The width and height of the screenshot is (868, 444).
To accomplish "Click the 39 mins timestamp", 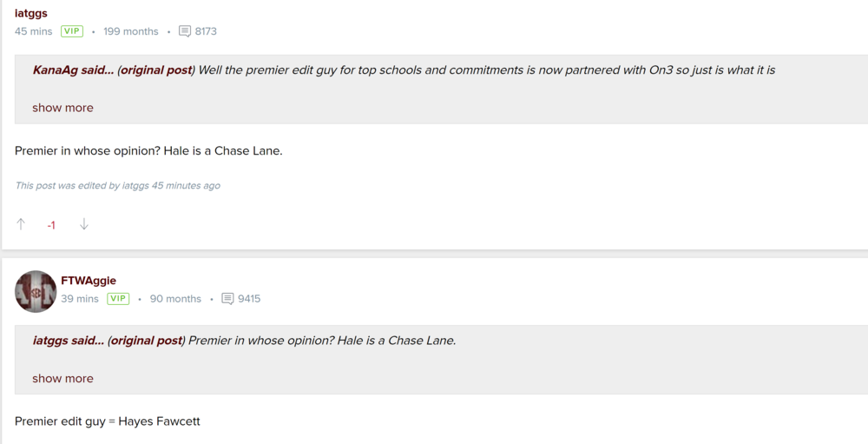I will [x=80, y=299].
